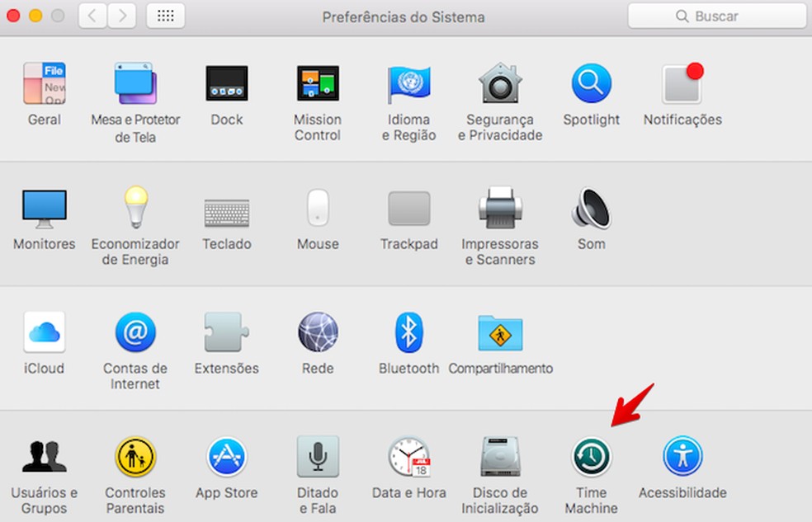Open Segurança e Privacidade
The height and width of the screenshot is (522, 812).
click(500, 83)
